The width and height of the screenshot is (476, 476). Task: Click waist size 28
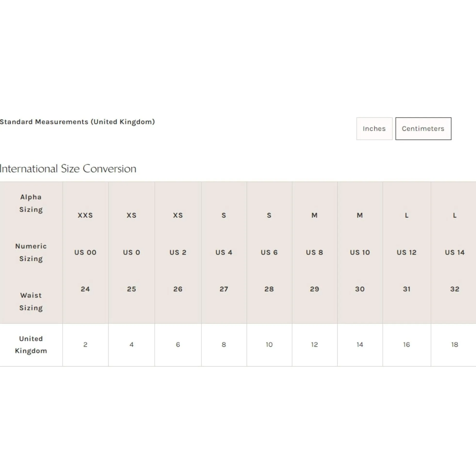pyautogui.click(x=269, y=289)
